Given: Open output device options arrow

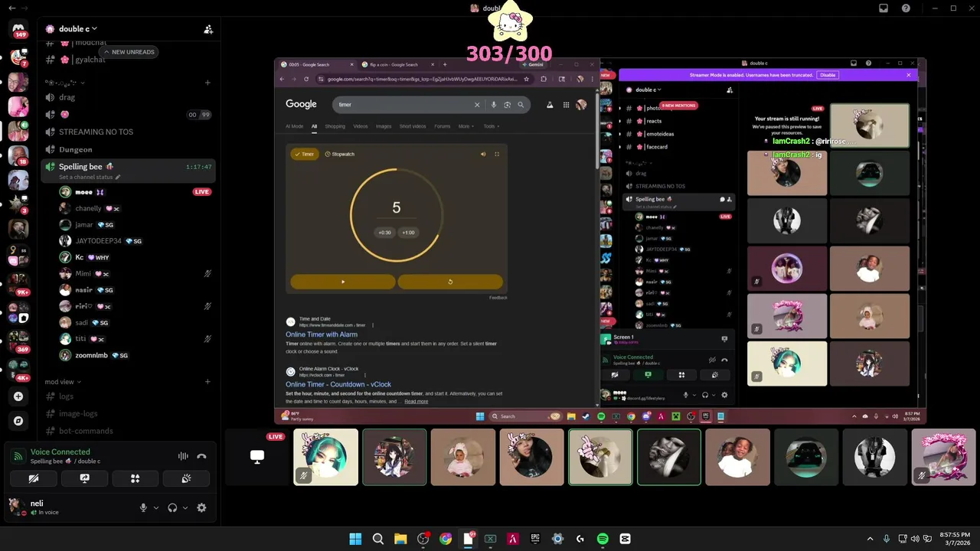Looking at the screenshot, I should click(x=185, y=507).
